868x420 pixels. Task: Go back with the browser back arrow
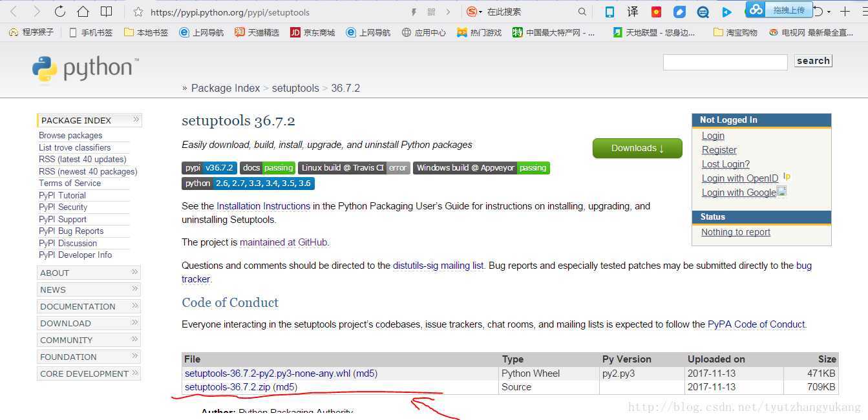14,12
